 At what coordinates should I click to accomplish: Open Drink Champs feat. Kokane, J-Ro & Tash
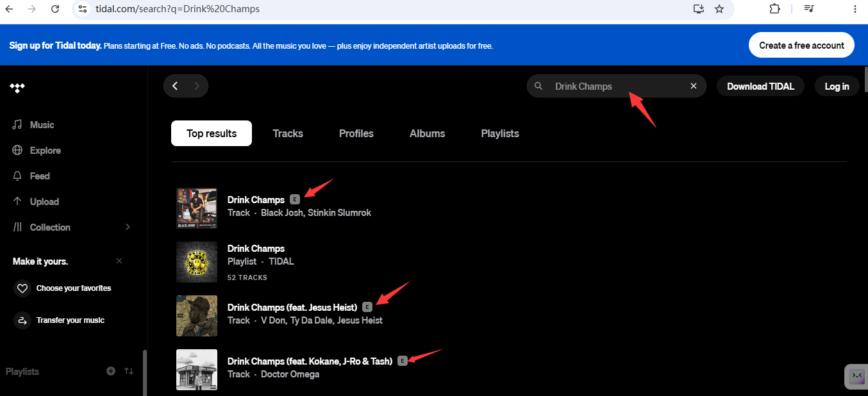[x=310, y=361]
